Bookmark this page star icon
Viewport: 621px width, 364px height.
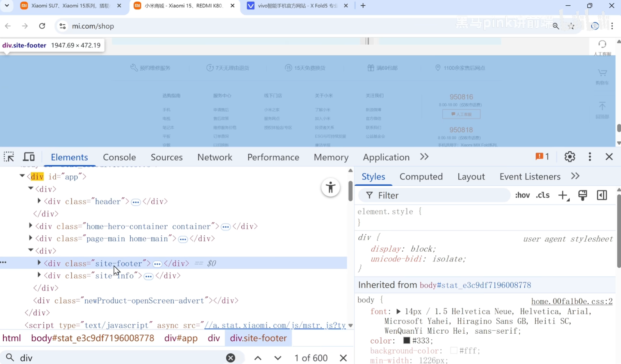pos(571,26)
